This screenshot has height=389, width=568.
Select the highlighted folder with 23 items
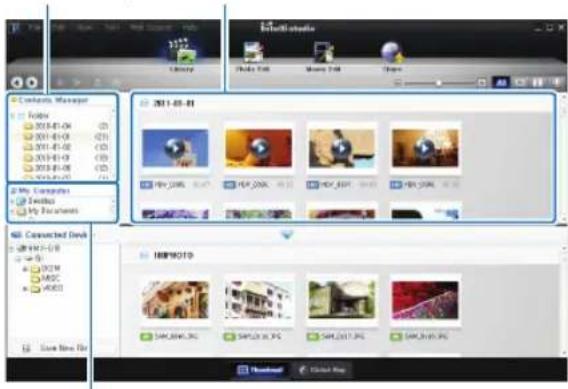pyautogui.click(x=66, y=137)
